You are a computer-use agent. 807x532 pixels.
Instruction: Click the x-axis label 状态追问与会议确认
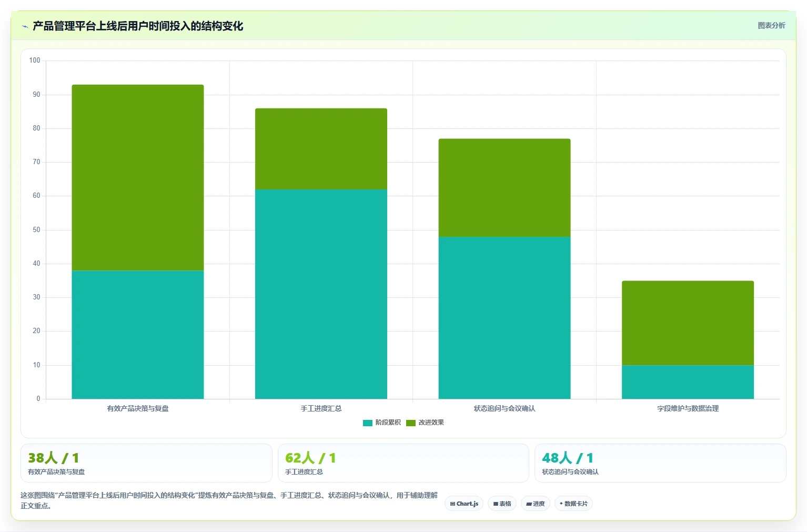[505, 408]
